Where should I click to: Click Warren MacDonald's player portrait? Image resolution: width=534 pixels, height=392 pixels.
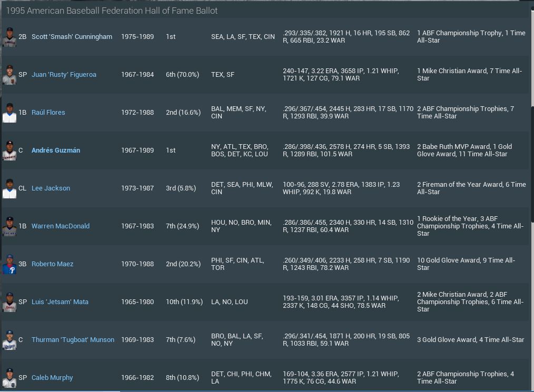[9, 226]
